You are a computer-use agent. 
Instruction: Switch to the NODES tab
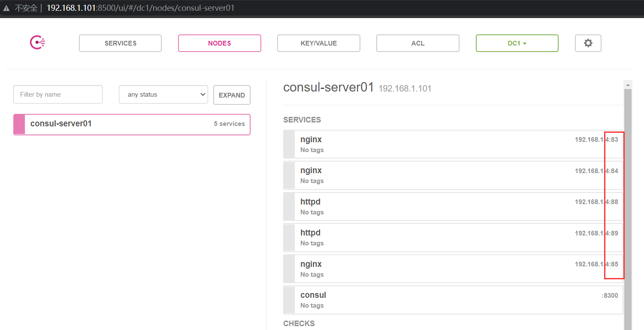tap(220, 43)
